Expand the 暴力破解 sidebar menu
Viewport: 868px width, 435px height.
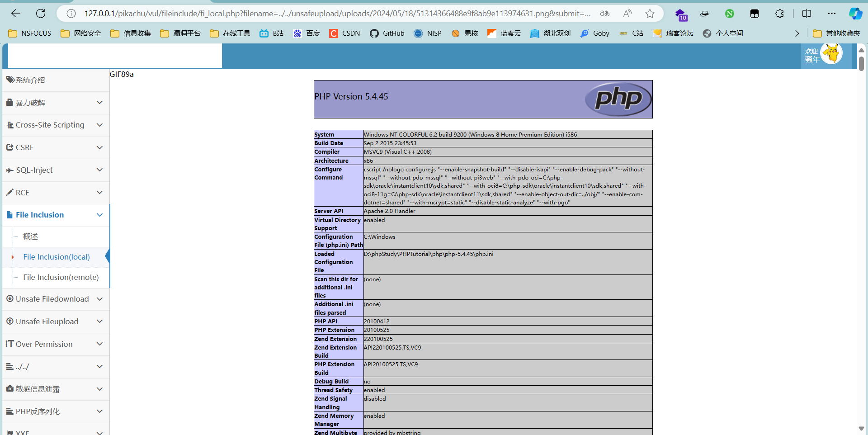pyautogui.click(x=56, y=103)
